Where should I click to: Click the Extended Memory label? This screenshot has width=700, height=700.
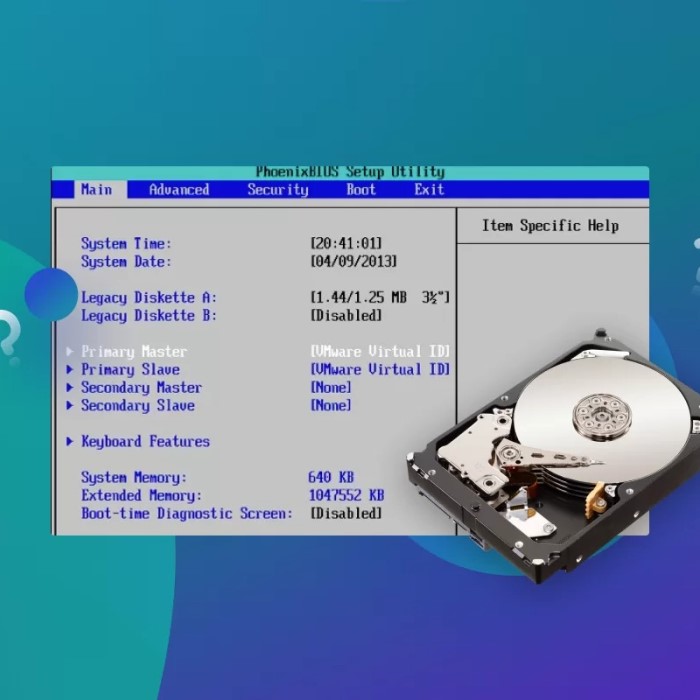pos(141,496)
